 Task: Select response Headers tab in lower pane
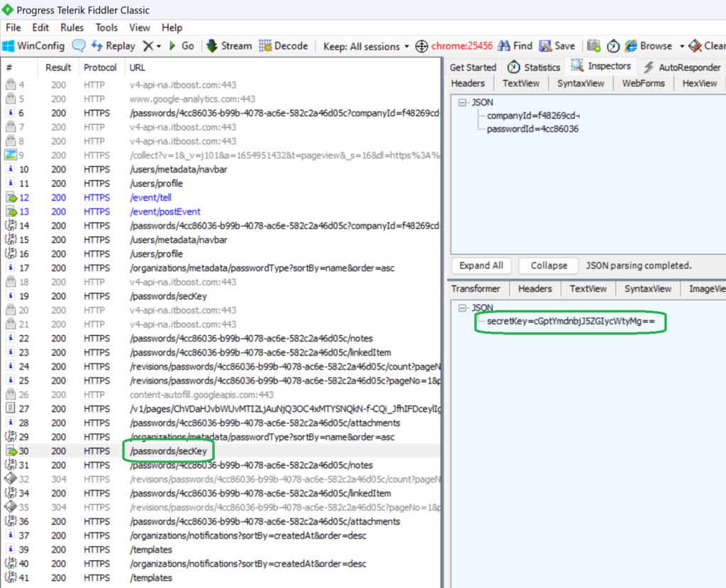coord(535,288)
